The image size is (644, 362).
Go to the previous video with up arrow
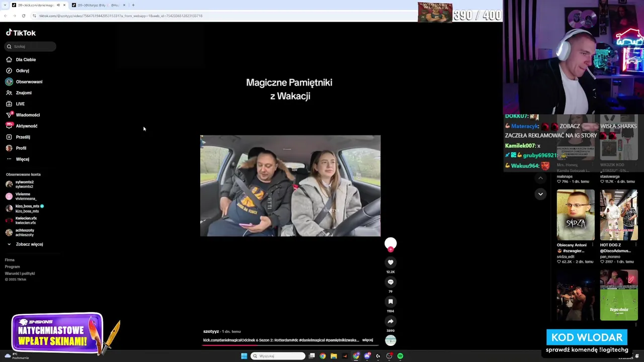pos(540,178)
